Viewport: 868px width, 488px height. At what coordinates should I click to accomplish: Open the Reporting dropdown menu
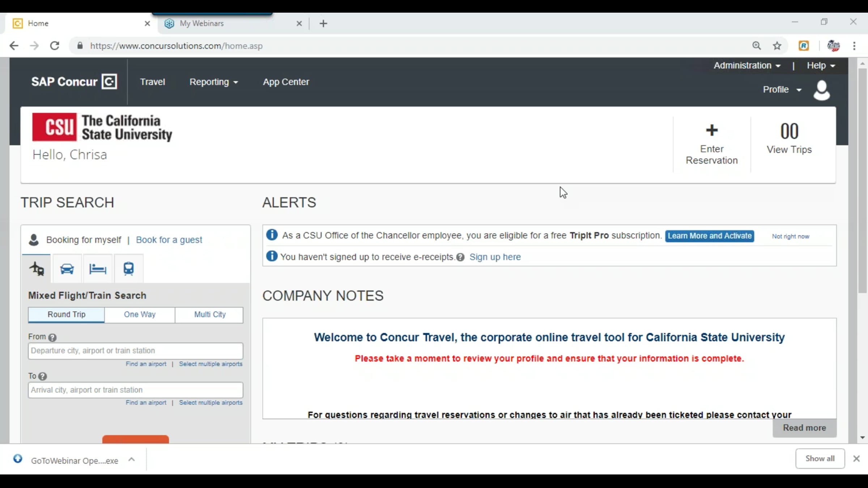click(x=214, y=82)
